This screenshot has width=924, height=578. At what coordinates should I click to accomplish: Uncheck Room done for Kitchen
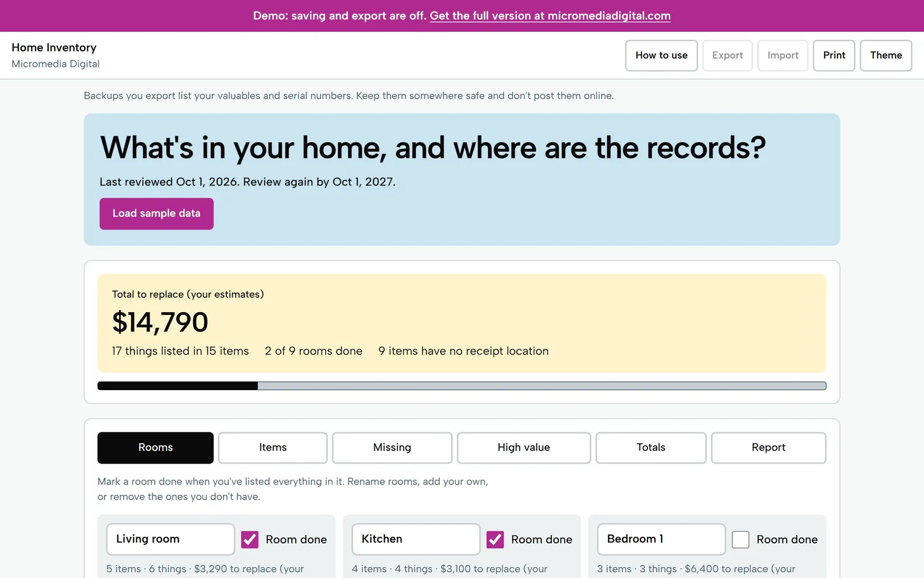pyautogui.click(x=495, y=540)
